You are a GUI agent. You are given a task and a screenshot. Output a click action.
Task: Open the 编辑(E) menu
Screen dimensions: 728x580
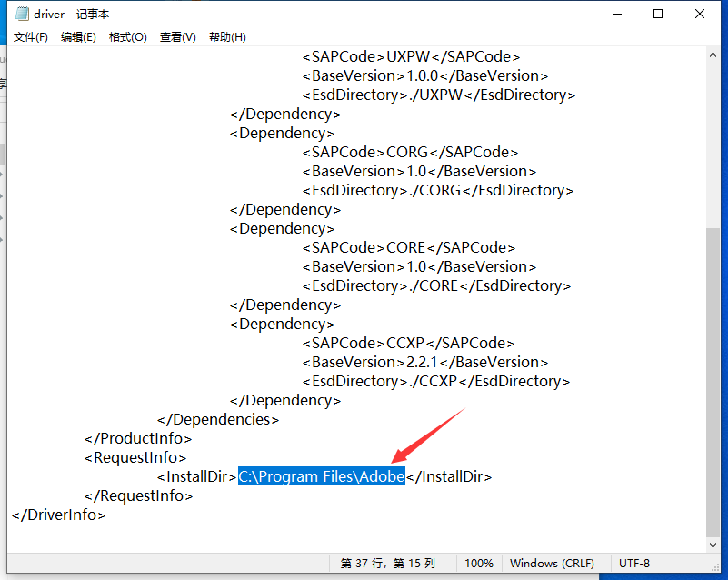coord(78,37)
